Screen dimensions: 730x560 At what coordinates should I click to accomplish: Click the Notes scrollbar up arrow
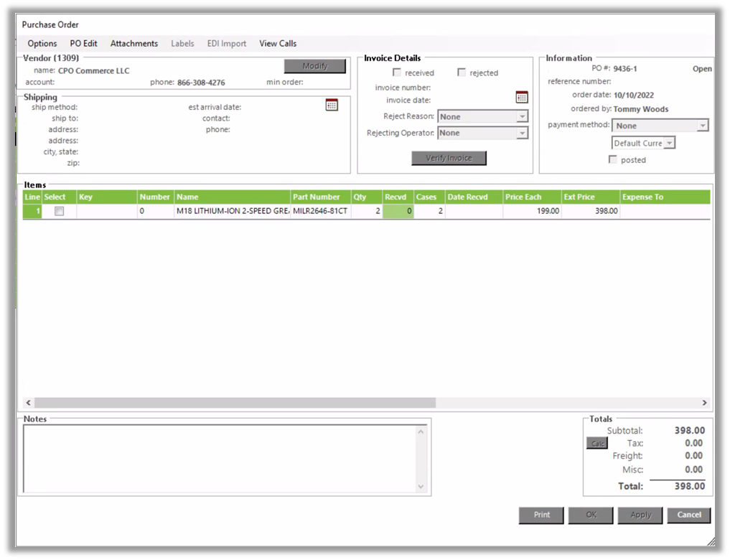(x=421, y=431)
